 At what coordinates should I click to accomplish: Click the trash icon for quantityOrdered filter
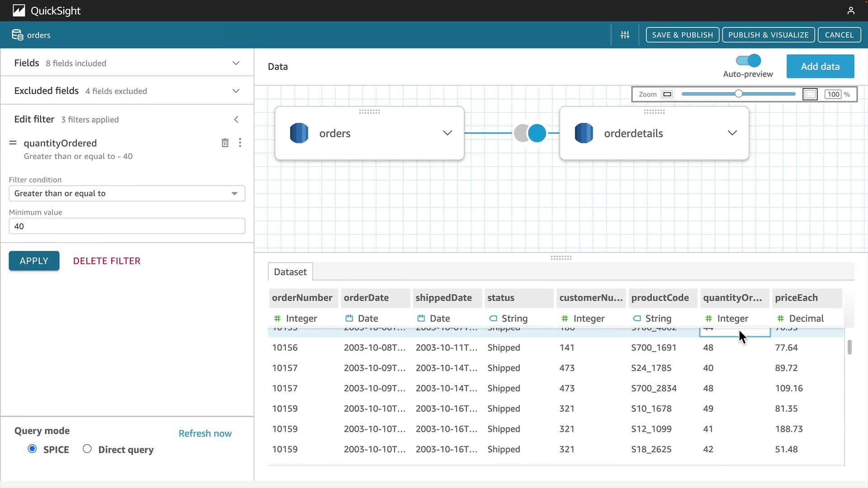point(225,143)
